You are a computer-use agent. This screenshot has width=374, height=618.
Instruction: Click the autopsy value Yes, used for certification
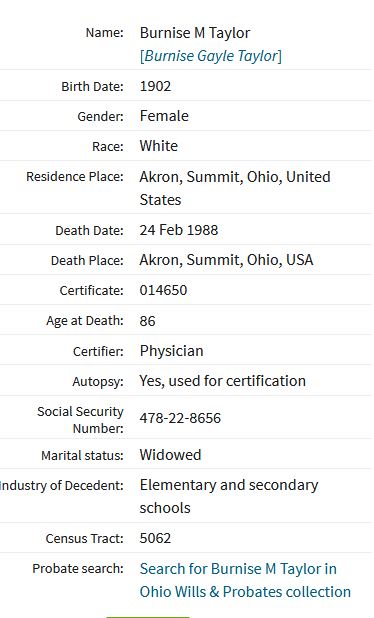tap(223, 381)
